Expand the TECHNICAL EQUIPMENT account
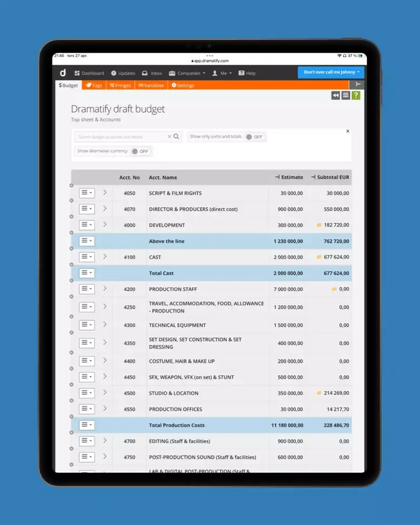Viewport: 420px width, 525px height. (105, 324)
